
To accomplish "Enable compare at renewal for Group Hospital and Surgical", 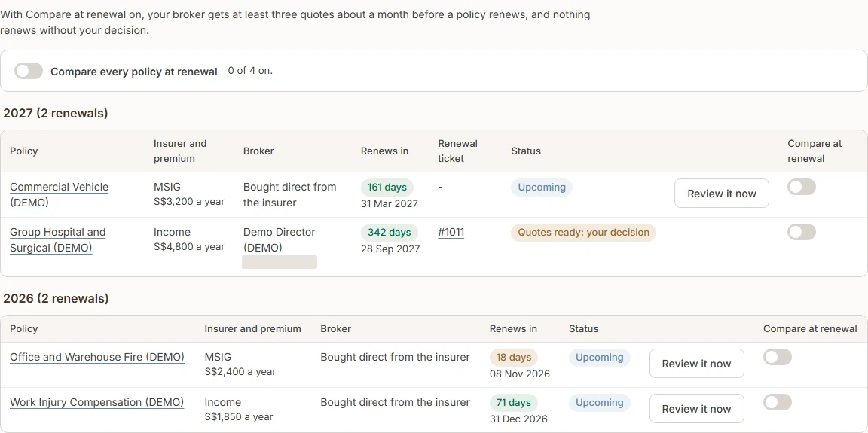I will point(802,232).
